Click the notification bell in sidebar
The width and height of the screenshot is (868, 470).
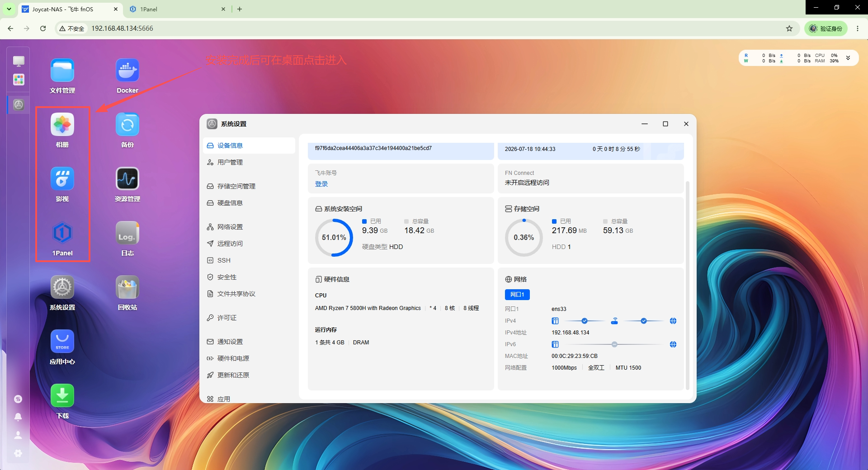click(x=18, y=417)
